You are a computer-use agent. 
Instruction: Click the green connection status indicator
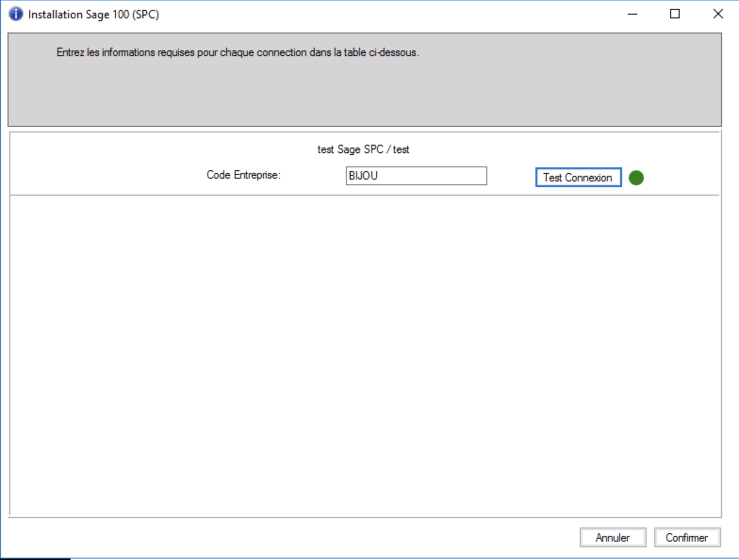pos(636,178)
